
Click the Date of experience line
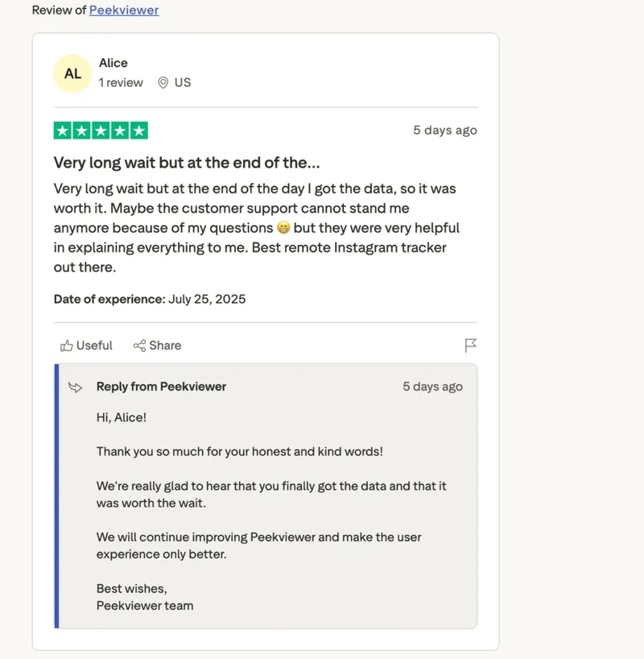[150, 299]
